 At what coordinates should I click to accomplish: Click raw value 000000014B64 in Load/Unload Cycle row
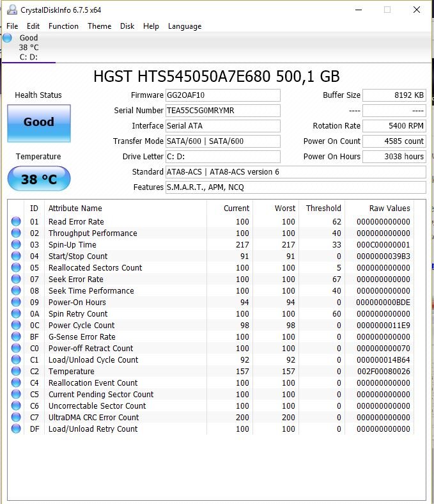pyautogui.click(x=384, y=359)
